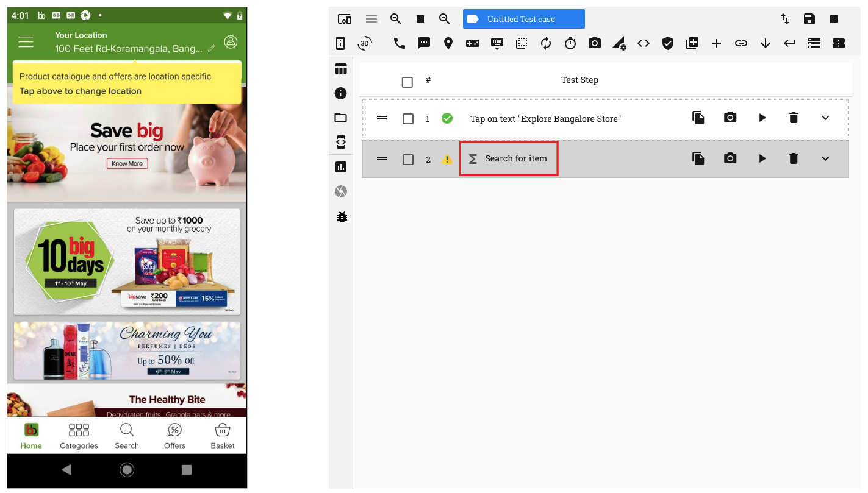Viewport: 868px width, 493px height.
Task: Click the plus add step icon
Action: pyautogui.click(x=717, y=43)
